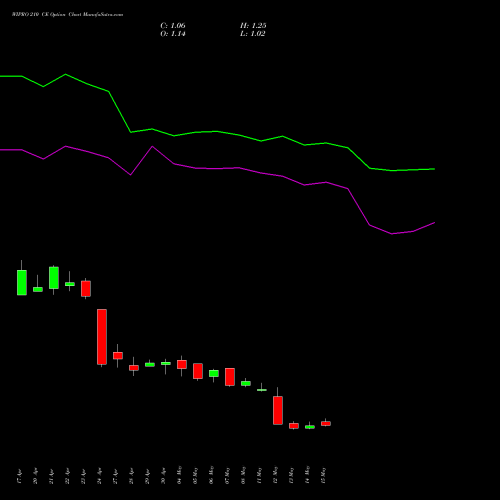Select the 15 May date label

(x=324, y=475)
